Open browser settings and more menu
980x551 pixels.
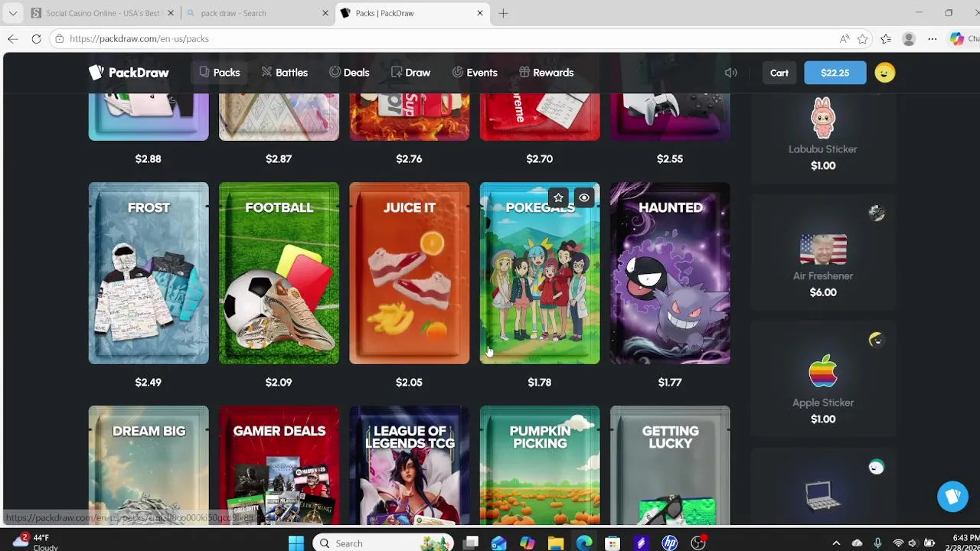(932, 38)
